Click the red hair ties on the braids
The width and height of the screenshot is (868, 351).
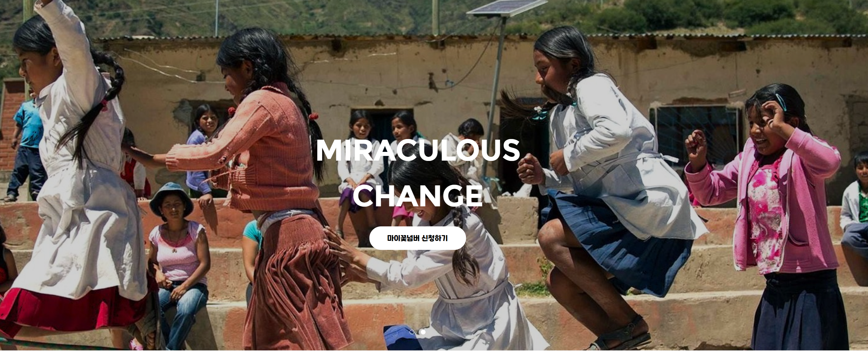(313, 116)
